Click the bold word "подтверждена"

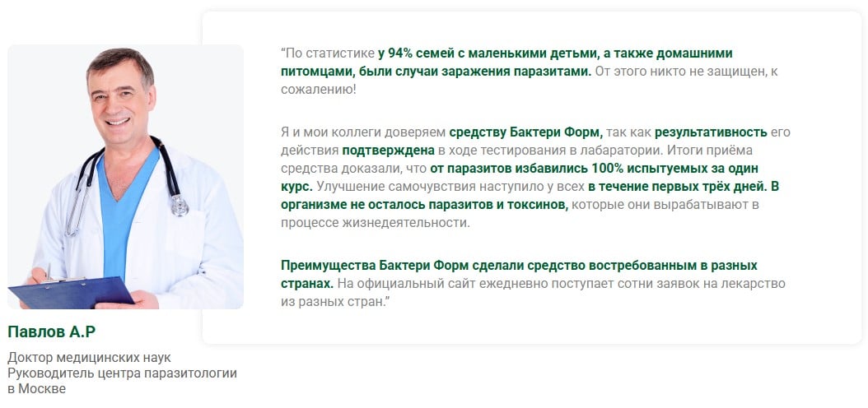pyautogui.click(x=389, y=151)
